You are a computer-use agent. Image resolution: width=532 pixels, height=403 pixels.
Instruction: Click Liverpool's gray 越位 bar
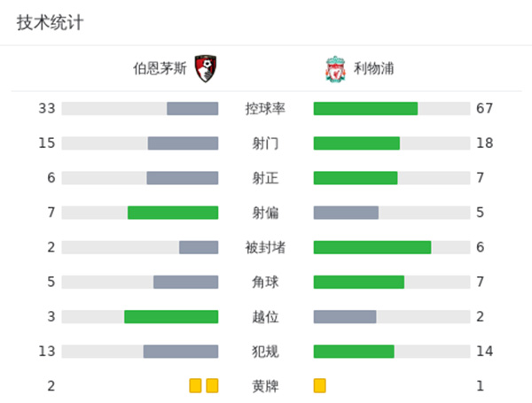coord(345,317)
